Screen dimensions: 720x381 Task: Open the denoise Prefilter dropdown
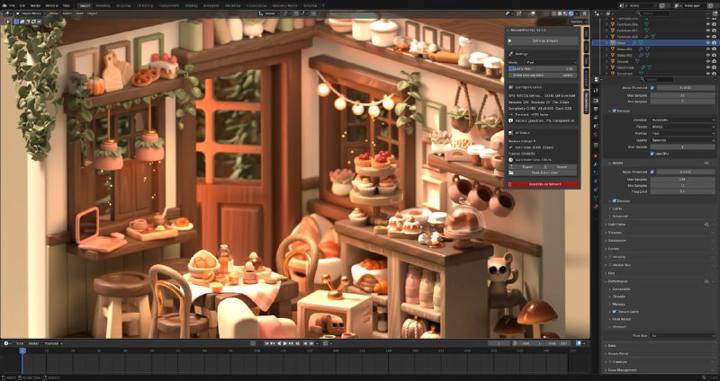(x=682, y=134)
